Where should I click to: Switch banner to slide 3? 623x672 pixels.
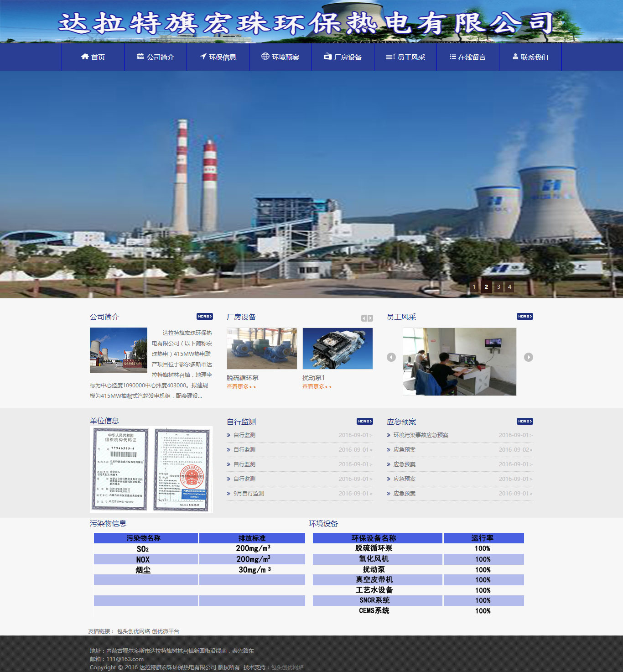[x=498, y=287]
